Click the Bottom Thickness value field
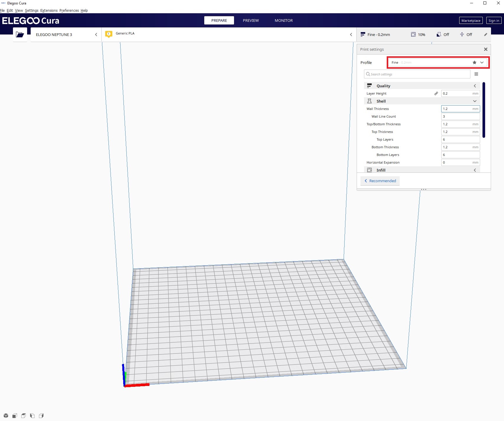Image resolution: width=504 pixels, height=421 pixels. (460, 147)
